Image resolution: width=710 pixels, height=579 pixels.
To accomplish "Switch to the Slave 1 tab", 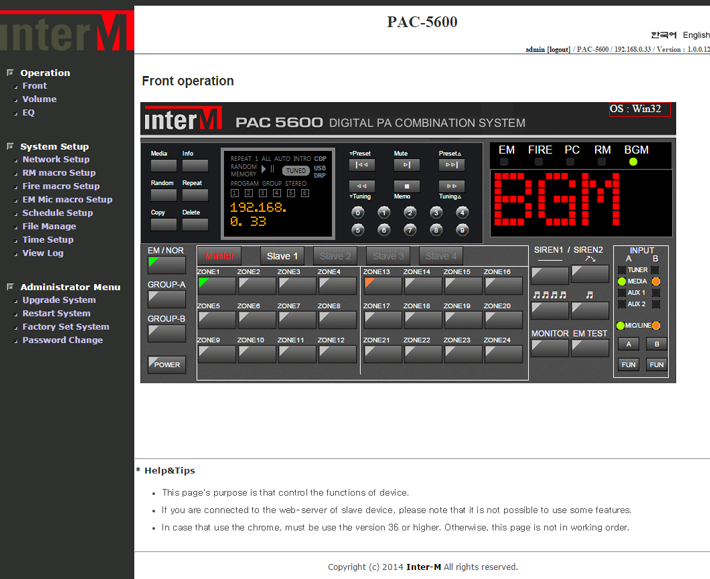I will 282,256.
